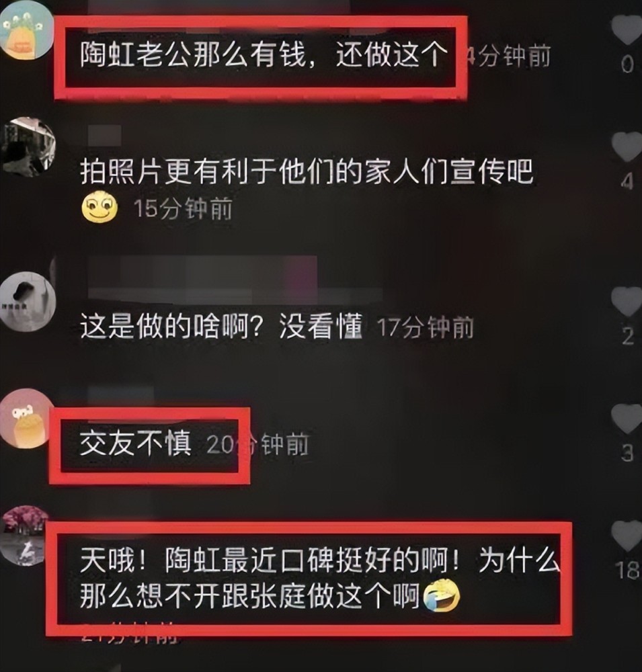Image resolution: width=642 pixels, height=672 pixels.
Task: Like the comment '陶虹老公那么有钱'
Action: pos(627,30)
